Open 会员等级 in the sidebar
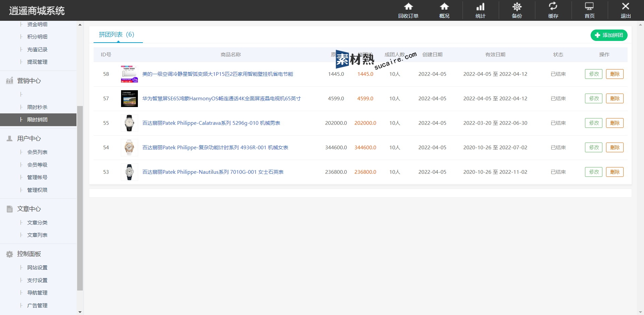This screenshot has height=315, width=644. pyautogui.click(x=37, y=165)
